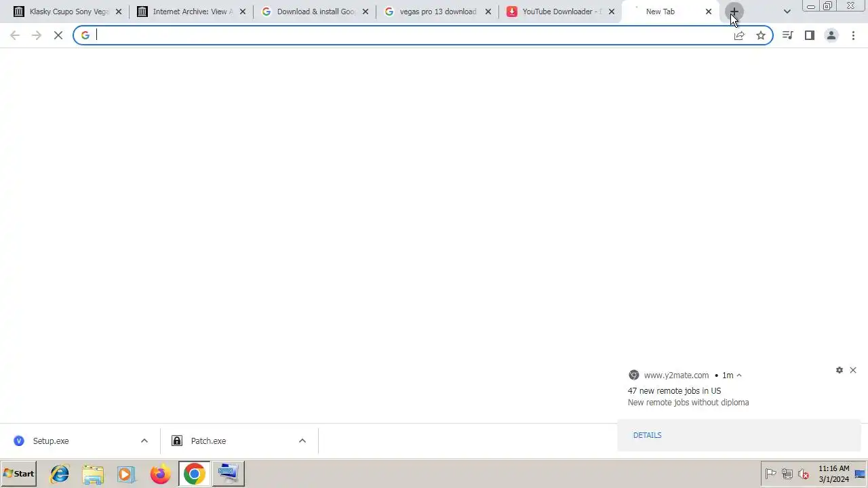Click Setup.exe file icon
Image resolution: width=868 pixels, height=488 pixels.
[19, 441]
